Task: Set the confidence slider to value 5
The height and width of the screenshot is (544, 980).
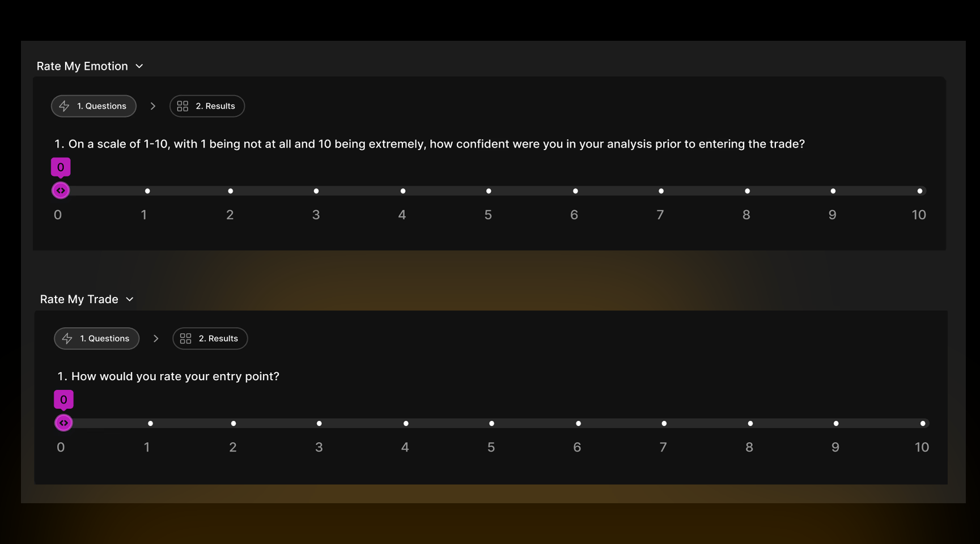Action: [489, 191]
